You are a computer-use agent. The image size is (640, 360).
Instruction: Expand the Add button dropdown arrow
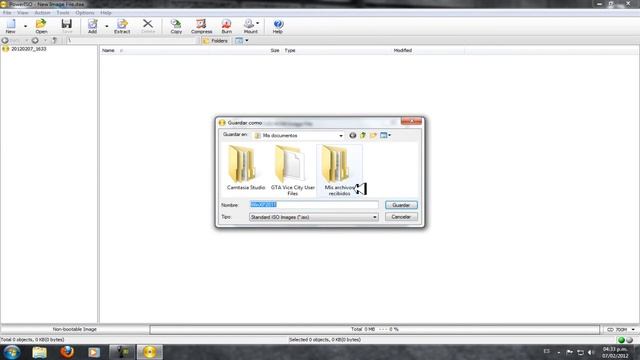(x=107, y=27)
